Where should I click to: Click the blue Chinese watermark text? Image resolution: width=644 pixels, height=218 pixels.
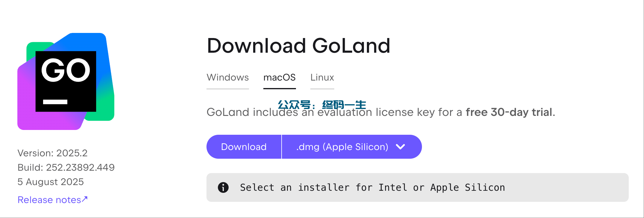point(322,105)
